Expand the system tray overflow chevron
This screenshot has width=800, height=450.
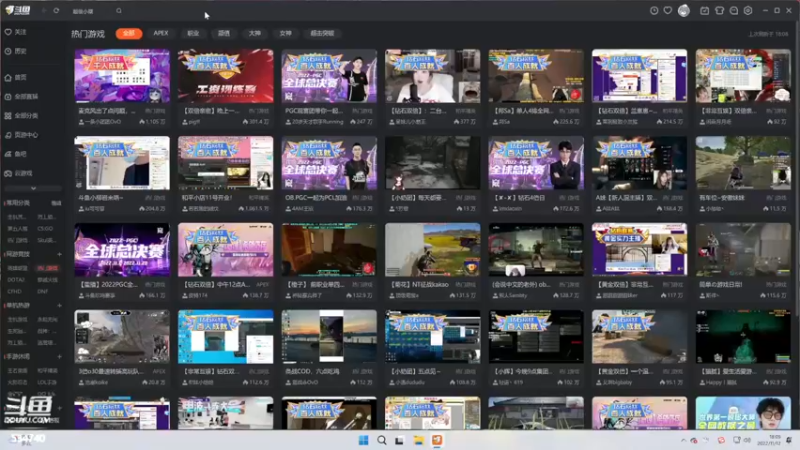pos(683,440)
